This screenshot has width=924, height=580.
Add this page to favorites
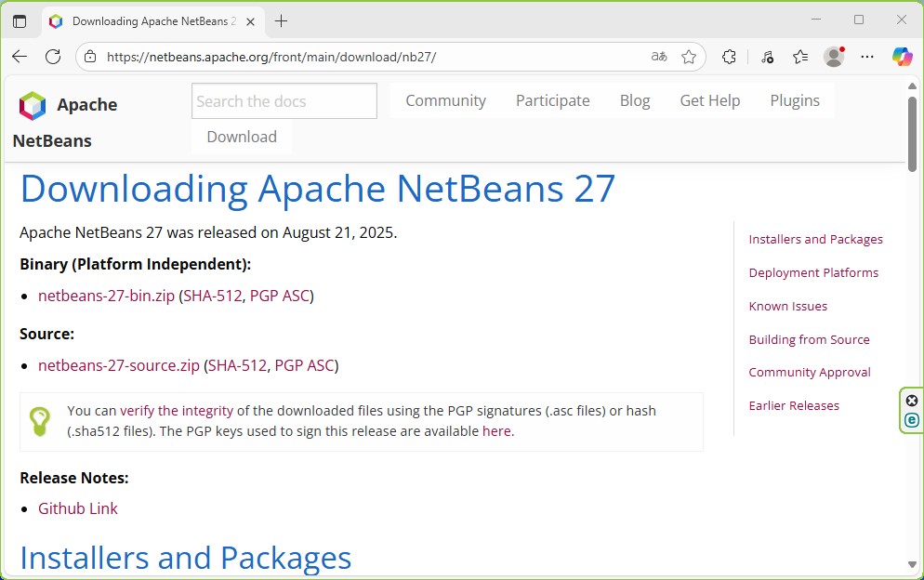pos(690,57)
